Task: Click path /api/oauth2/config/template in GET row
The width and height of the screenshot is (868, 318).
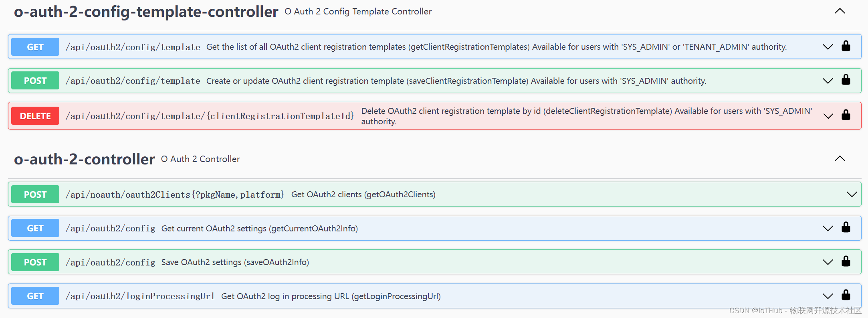Action: click(x=133, y=47)
